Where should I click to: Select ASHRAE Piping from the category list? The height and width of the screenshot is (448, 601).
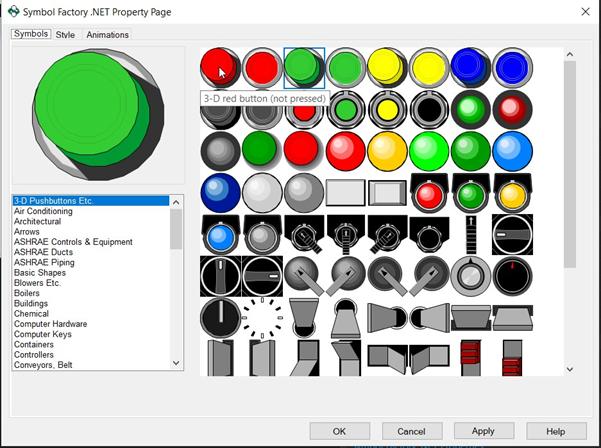44,263
